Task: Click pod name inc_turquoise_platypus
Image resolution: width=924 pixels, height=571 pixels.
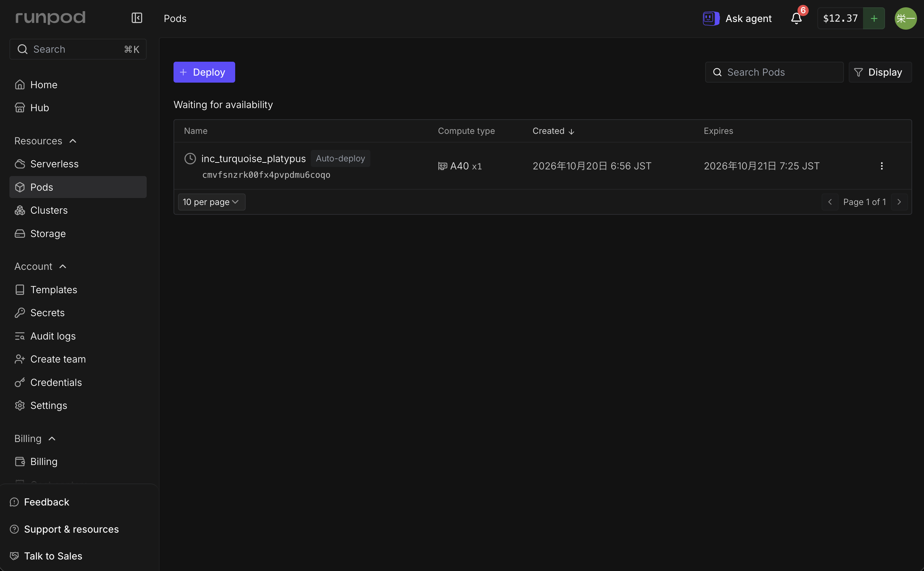Action: 253,159
